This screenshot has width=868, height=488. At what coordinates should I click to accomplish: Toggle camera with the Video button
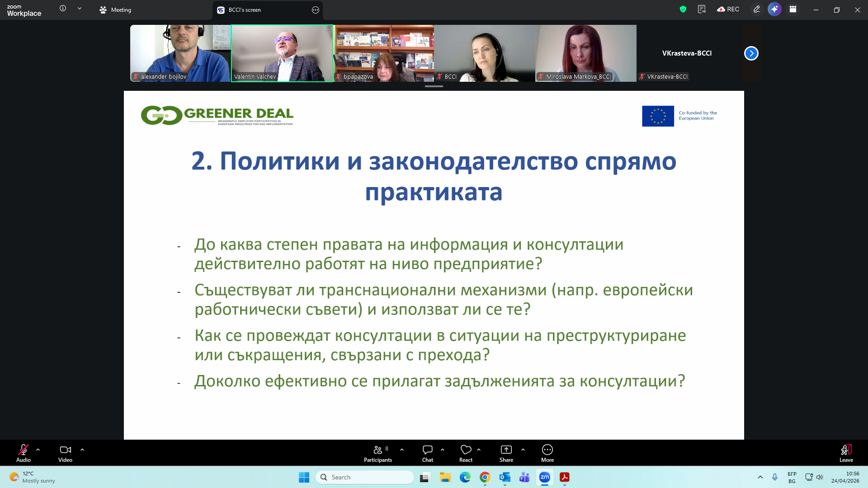[65, 453]
